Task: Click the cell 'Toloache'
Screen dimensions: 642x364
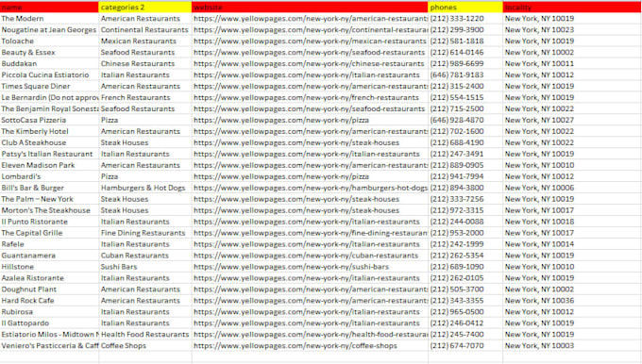Action: coord(49,41)
